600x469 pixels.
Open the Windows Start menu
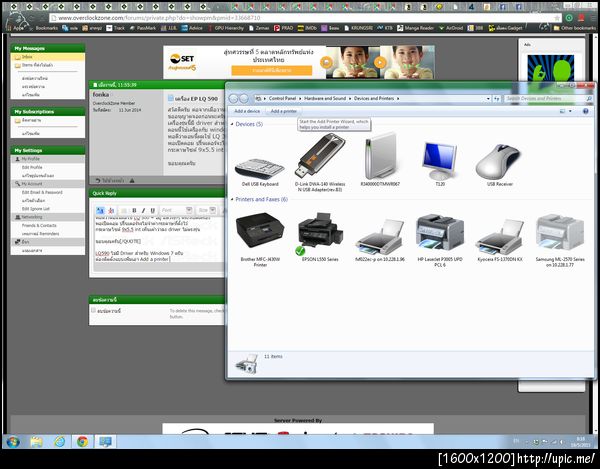[13, 442]
